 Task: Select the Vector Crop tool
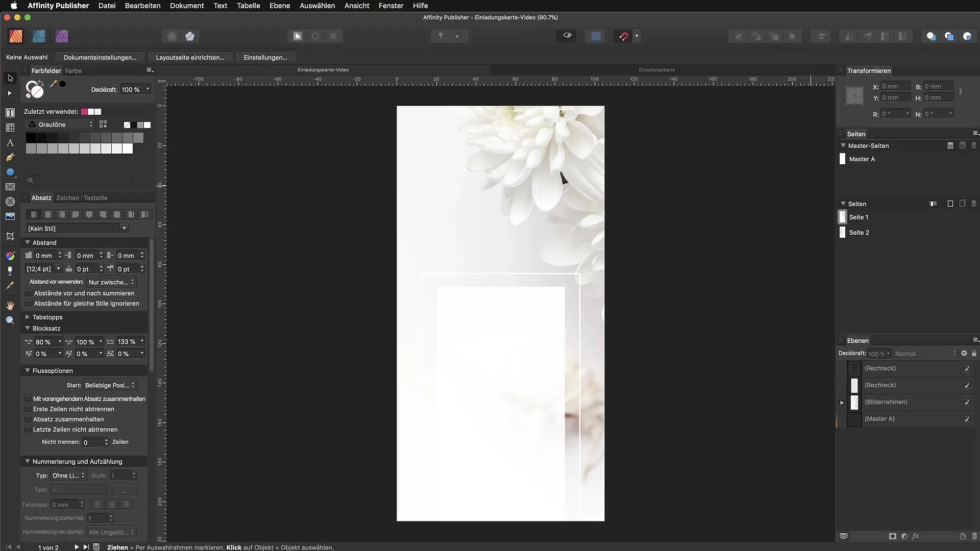coord(10,236)
